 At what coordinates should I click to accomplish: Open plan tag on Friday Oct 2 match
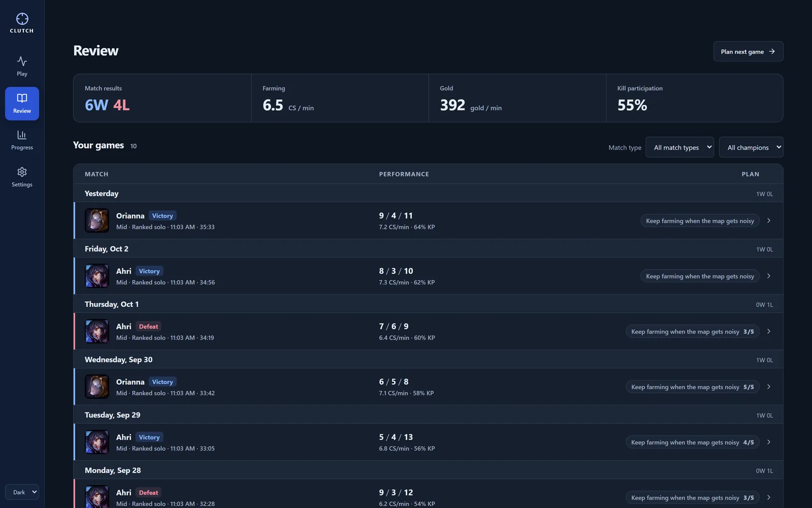pos(700,276)
